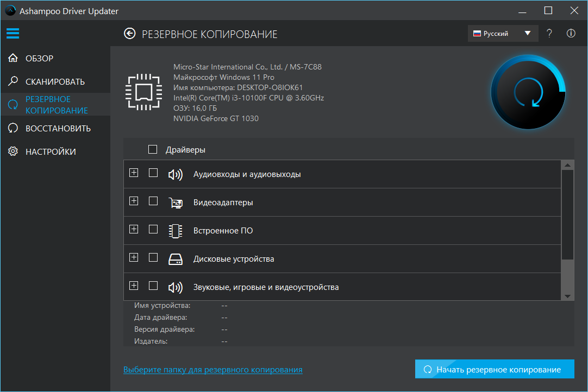Viewport: 588px width, 392px height.
Task: Check the Видеоадаптеры checkbox
Action: tap(153, 201)
